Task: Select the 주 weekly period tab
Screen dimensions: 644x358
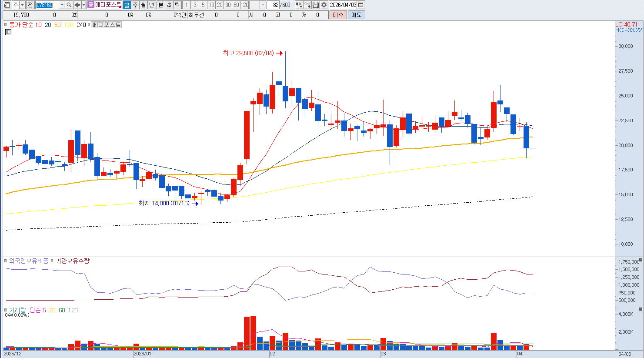Action: [135, 5]
